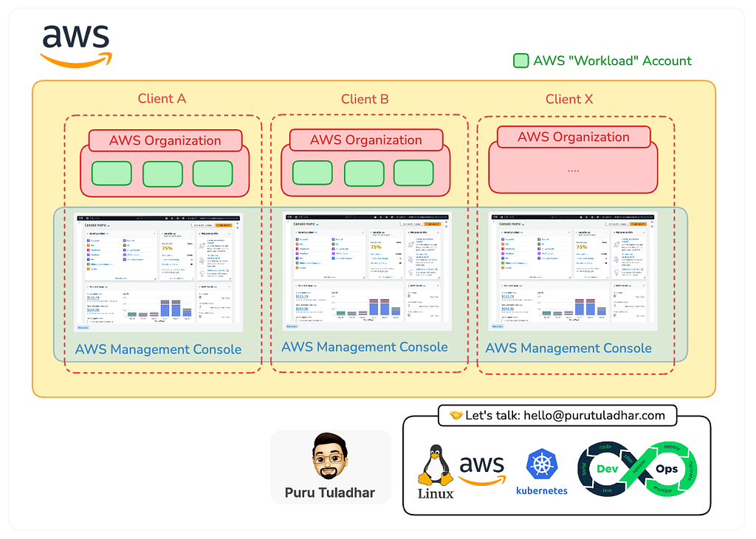Click the green square legend swatch
The height and width of the screenshot is (539, 756).
520,61
